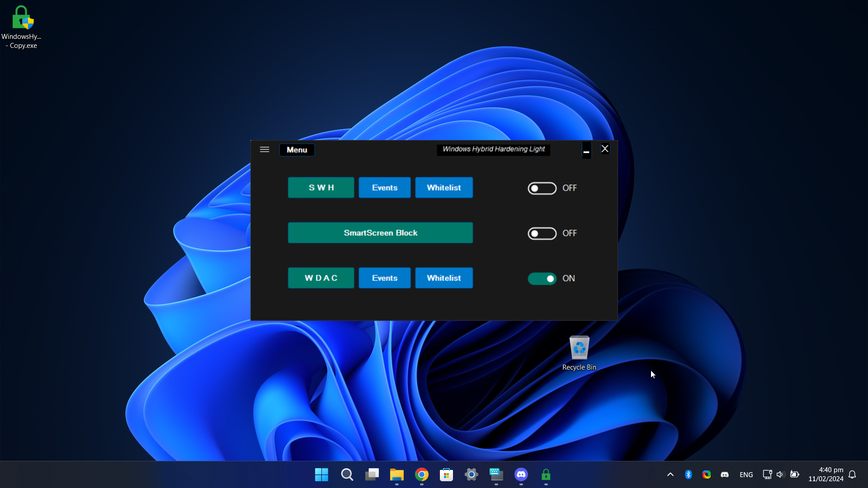Click the WDAC green button
The width and height of the screenshot is (868, 488).
pos(321,278)
